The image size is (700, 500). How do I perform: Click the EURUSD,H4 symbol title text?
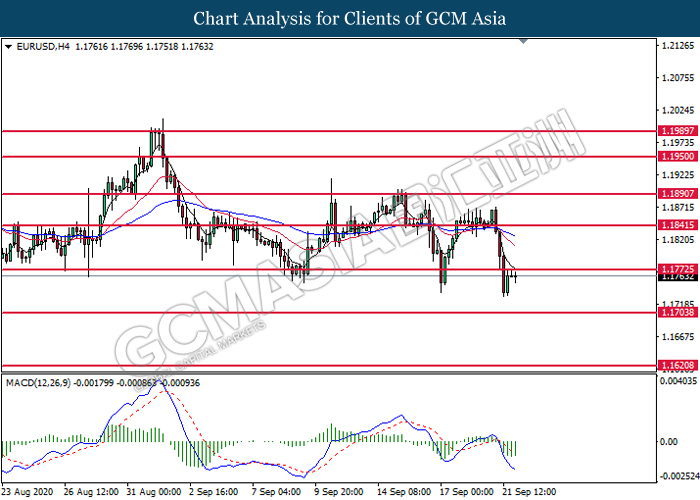click(x=43, y=46)
